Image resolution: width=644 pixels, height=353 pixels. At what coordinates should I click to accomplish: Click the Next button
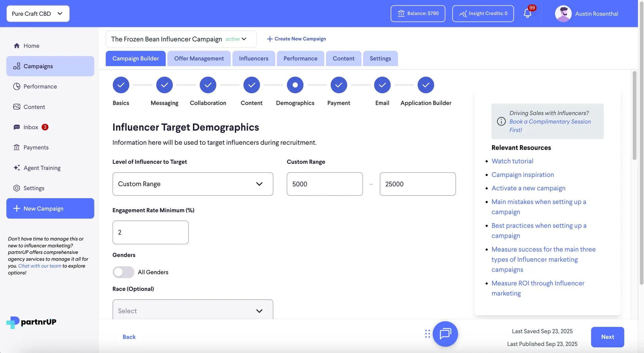(607, 337)
